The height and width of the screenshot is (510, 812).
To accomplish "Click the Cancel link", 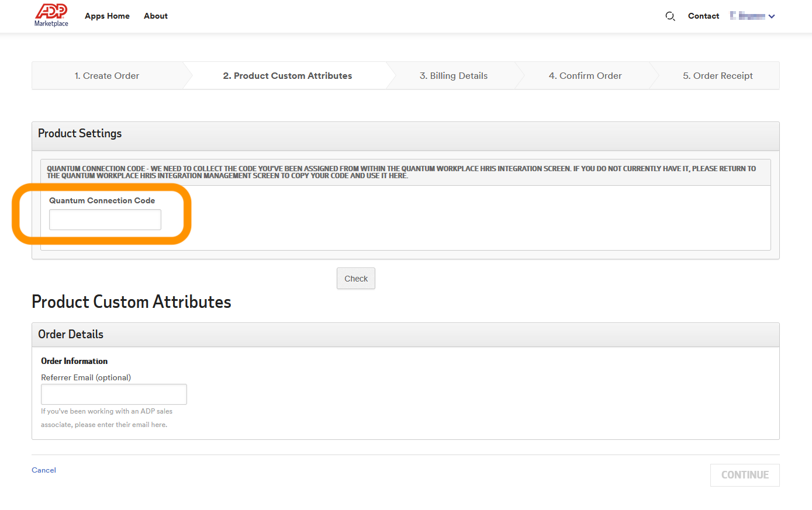I will pyautogui.click(x=44, y=470).
